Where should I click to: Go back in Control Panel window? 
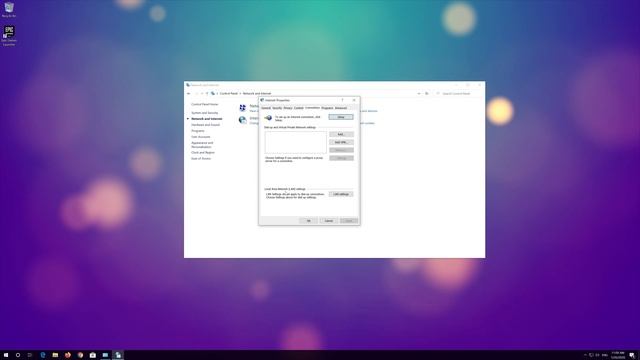point(189,93)
